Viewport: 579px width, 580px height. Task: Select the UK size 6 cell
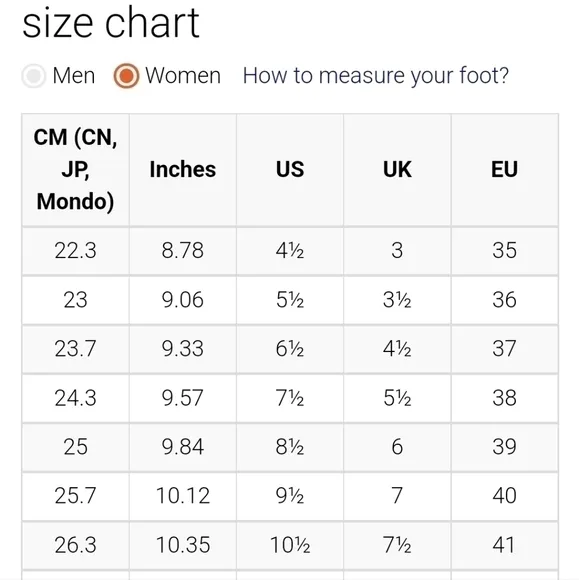coord(397,447)
